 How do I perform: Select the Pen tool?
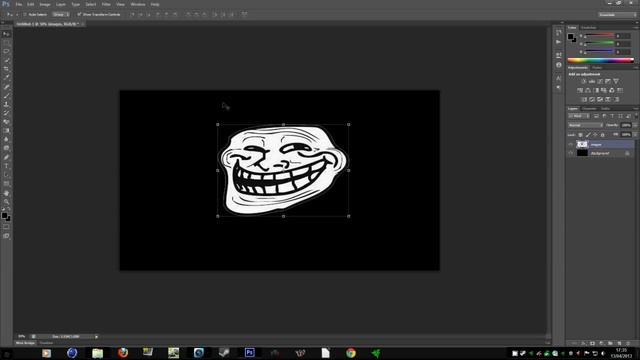click(6, 157)
